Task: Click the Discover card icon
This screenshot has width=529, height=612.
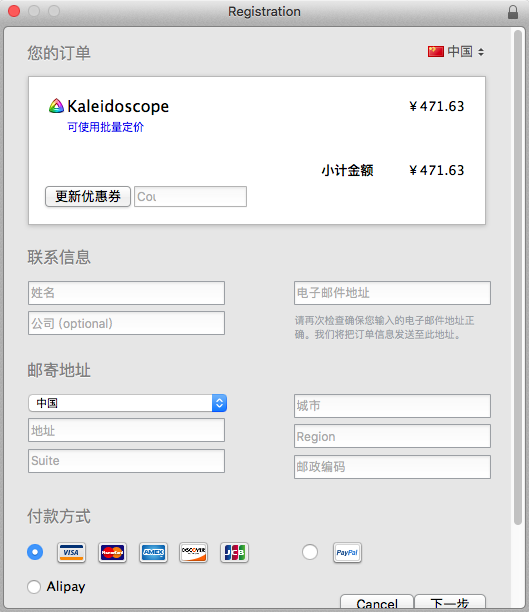Action: pos(194,552)
